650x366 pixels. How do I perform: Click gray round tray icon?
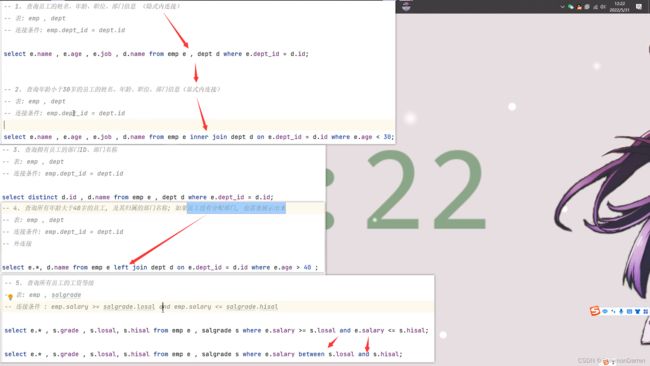point(587,7)
